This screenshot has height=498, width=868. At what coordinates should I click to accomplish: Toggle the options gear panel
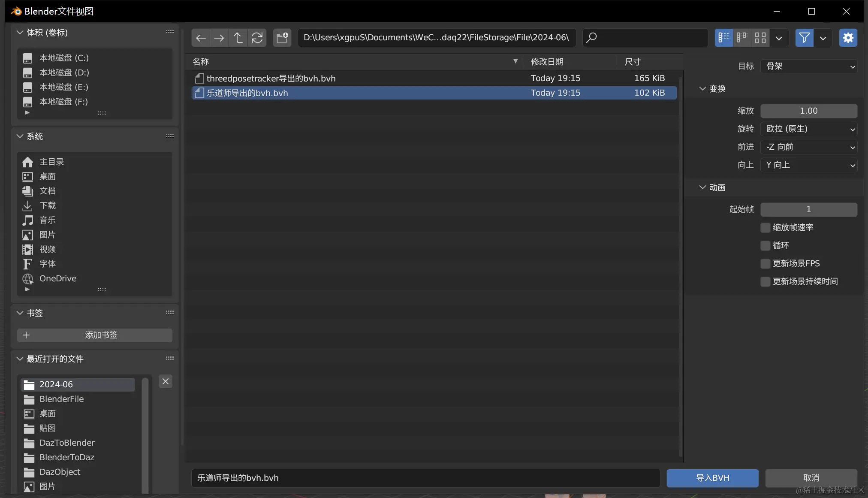(x=848, y=38)
